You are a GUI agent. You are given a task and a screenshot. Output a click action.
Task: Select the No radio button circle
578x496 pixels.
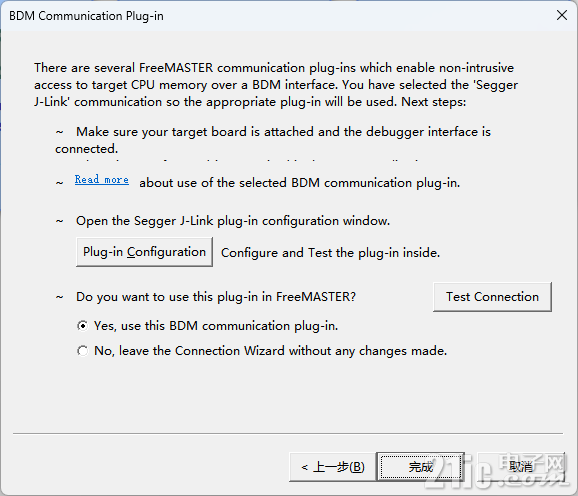tap(83, 351)
